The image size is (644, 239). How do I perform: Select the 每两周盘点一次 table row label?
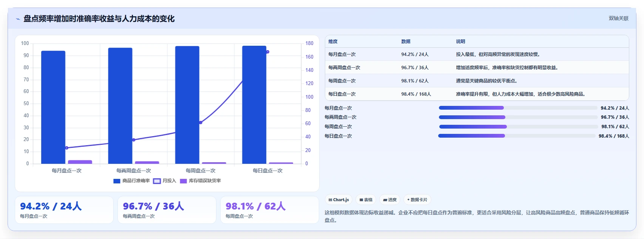point(344,68)
